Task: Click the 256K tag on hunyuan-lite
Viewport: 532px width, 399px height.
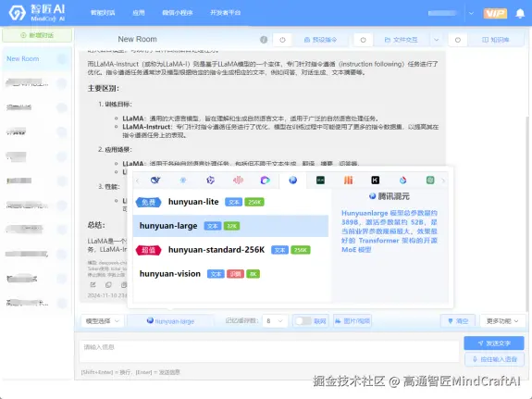Action: pos(254,203)
